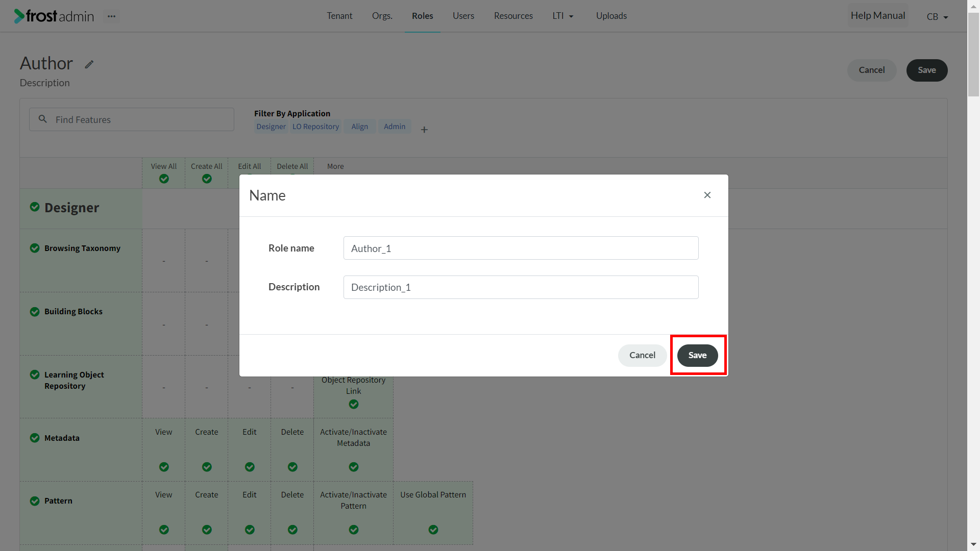Screen dimensions: 980x551
Task: Add application filter with plus icon
Action: [424, 130]
